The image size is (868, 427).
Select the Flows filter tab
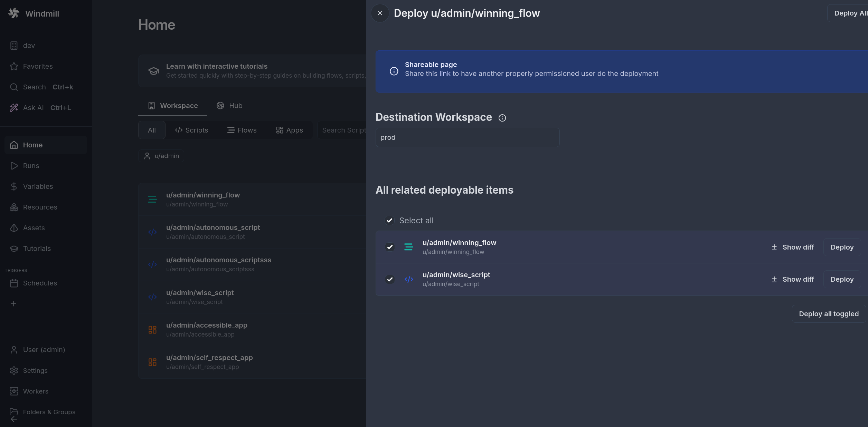pos(242,130)
